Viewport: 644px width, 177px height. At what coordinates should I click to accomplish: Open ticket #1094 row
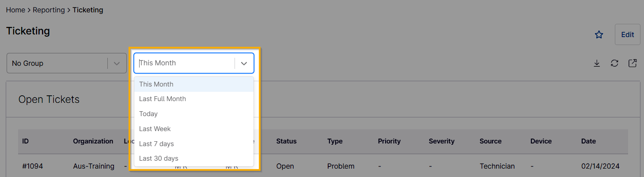click(x=32, y=166)
